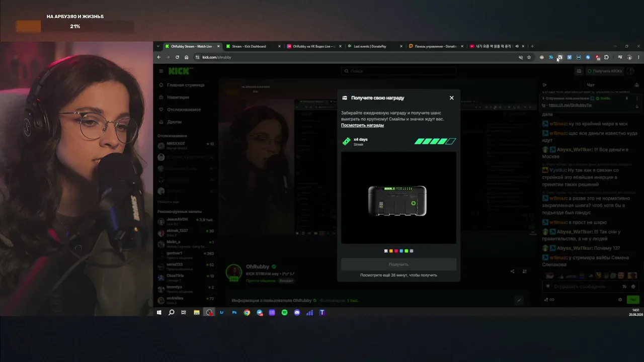Viewport: 644px width, 362px height.
Task: Open "Главная страница" in sidebar
Action: (182, 85)
